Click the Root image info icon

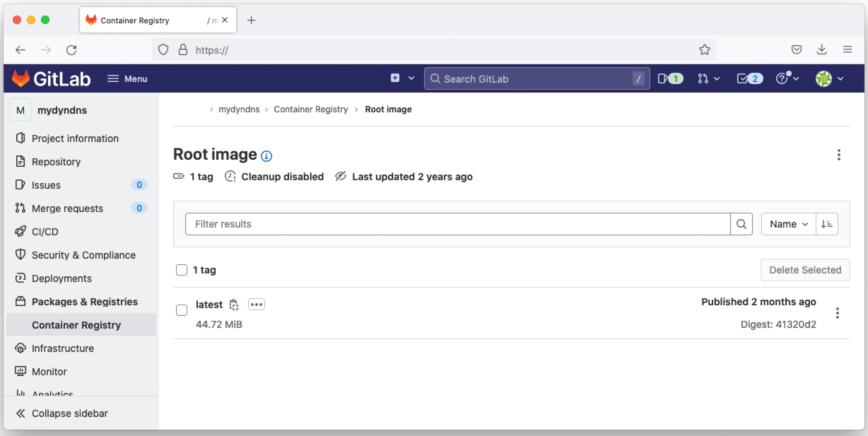pos(266,156)
